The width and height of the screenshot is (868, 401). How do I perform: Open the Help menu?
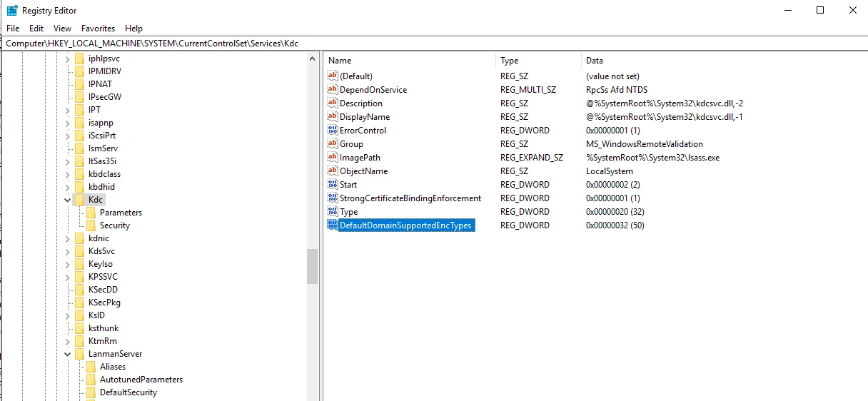pyautogui.click(x=133, y=29)
